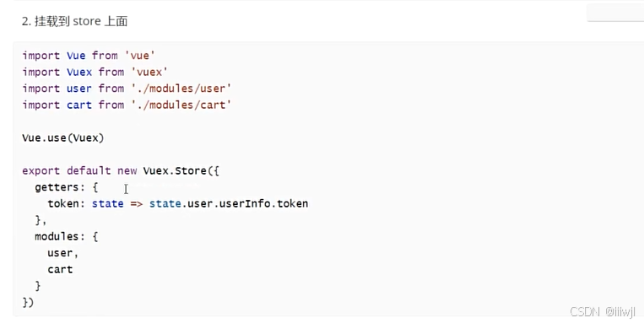Image resolution: width=644 pixels, height=323 pixels.
Task: Click the Vue.use(Vuex) statement
Action: pos(63,138)
